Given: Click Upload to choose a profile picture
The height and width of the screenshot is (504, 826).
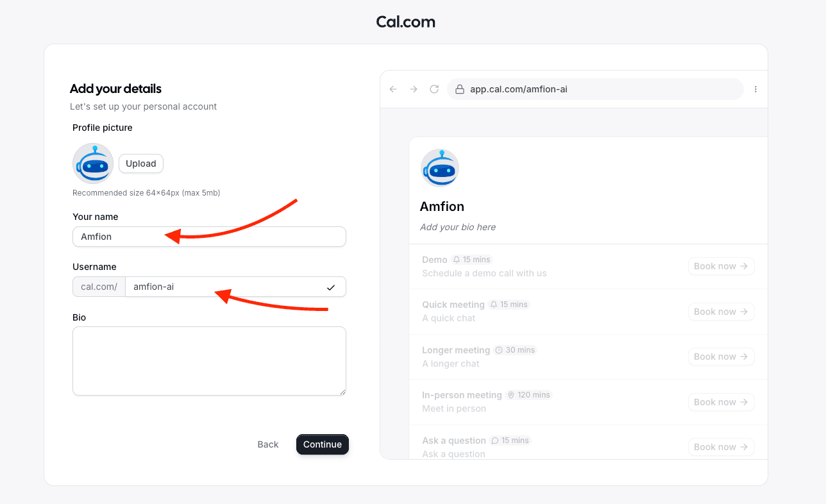Looking at the screenshot, I should [x=140, y=164].
